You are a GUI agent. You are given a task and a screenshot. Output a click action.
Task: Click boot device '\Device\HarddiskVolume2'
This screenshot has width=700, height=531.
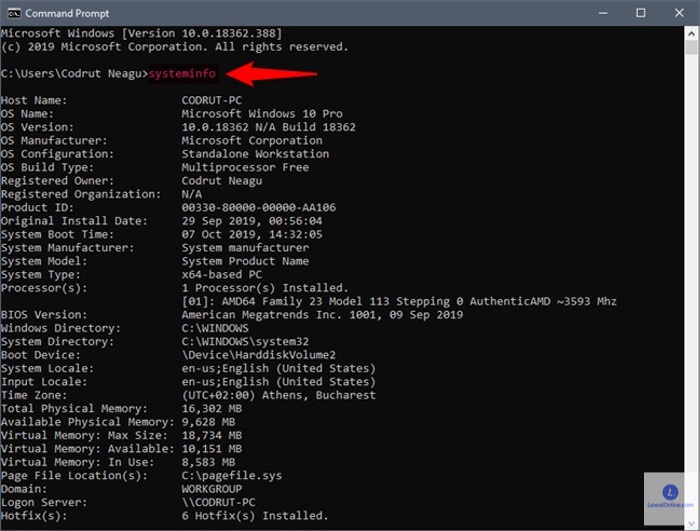point(258,355)
